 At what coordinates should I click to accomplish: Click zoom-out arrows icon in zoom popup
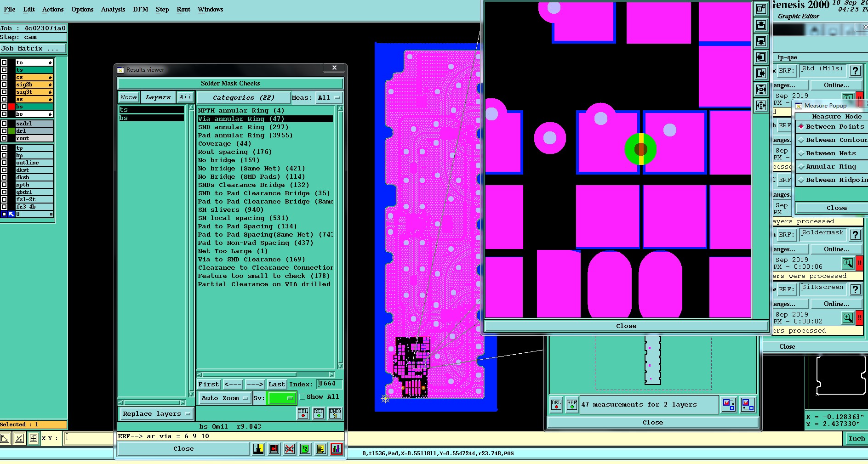(x=761, y=105)
